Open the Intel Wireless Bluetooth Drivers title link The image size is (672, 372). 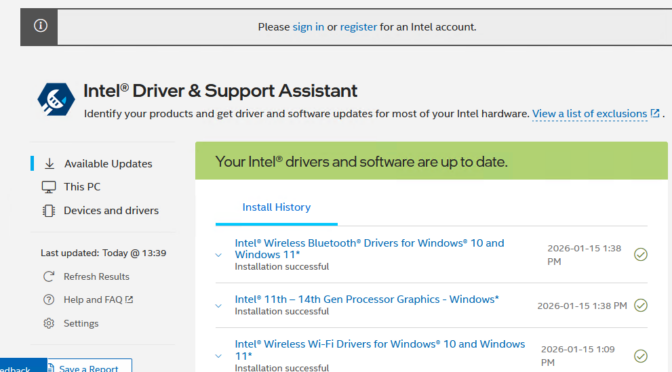(x=369, y=249)
